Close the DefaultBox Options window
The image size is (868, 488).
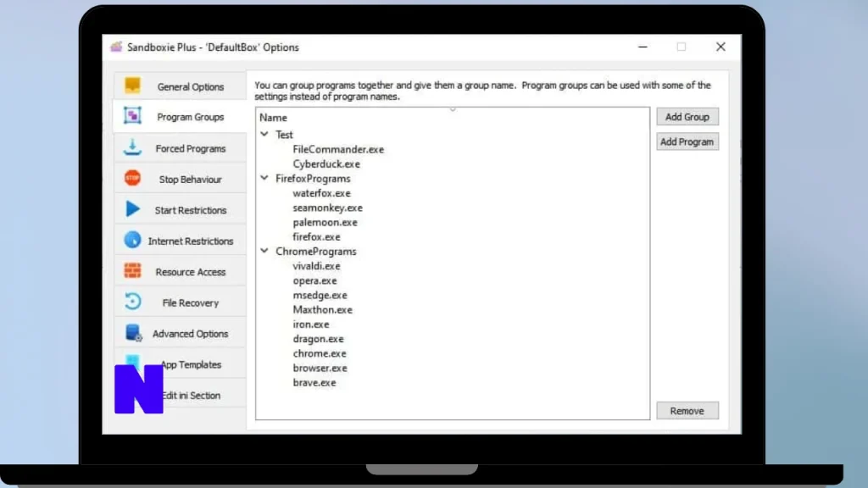click(721, 47)
